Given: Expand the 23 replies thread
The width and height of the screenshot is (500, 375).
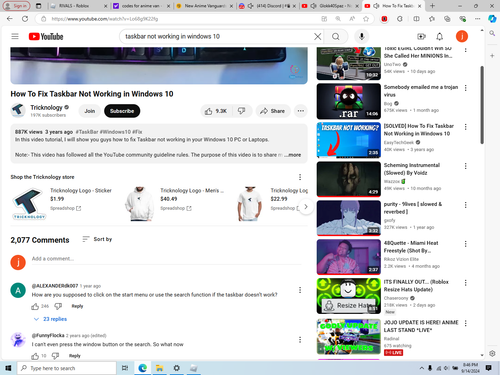Looking at the screenshot, I should 50,319.
